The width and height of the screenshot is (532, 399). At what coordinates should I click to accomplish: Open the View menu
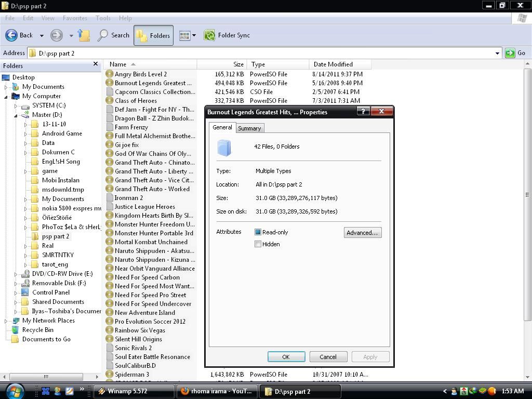click(x=48, y=18)
